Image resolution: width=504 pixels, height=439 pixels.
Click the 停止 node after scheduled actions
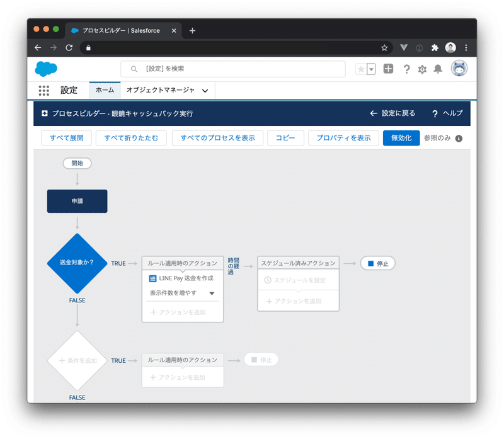tap(377, 263)
